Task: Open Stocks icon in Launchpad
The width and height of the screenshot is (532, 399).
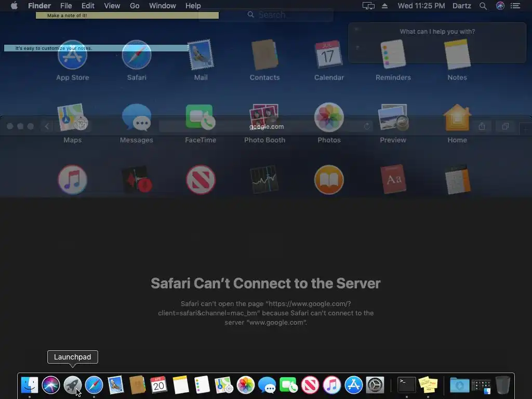Action: pos(264,180)
